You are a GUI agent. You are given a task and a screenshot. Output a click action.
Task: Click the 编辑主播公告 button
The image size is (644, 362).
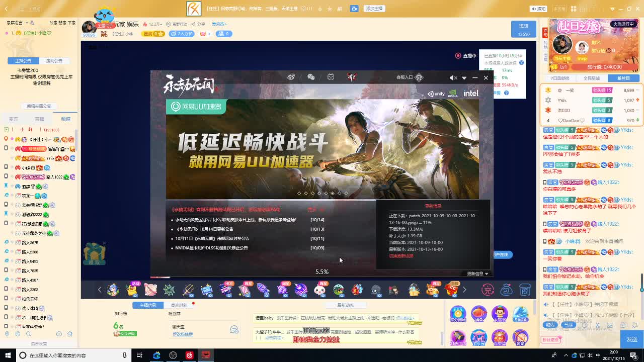[39, 106]
